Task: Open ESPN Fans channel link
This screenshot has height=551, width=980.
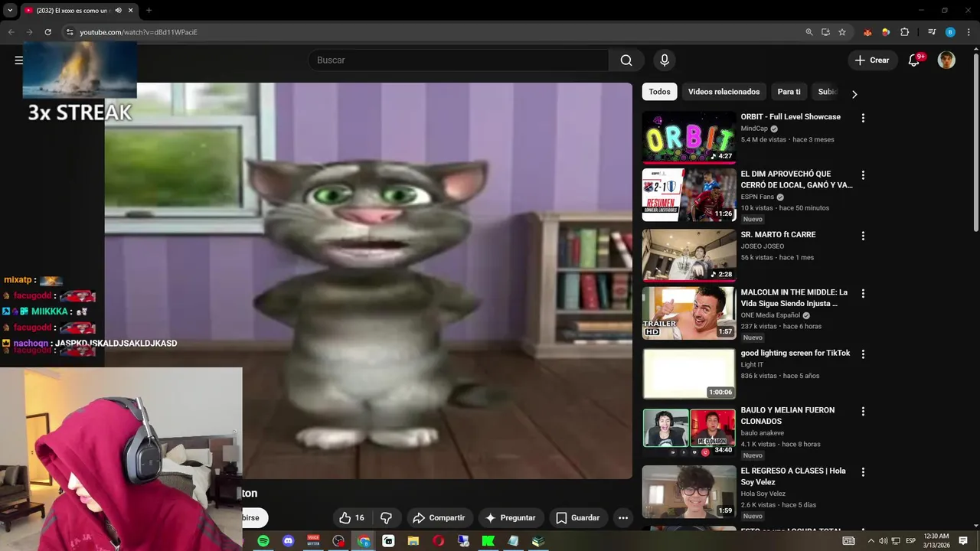Action: (x=757, y=197)
